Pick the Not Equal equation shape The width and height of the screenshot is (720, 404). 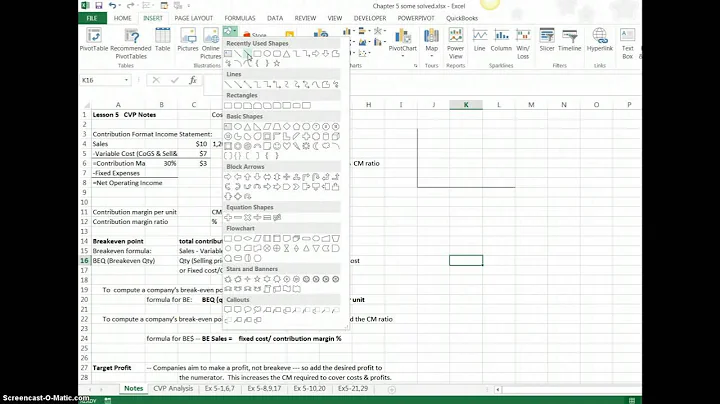tap(277, 218)
